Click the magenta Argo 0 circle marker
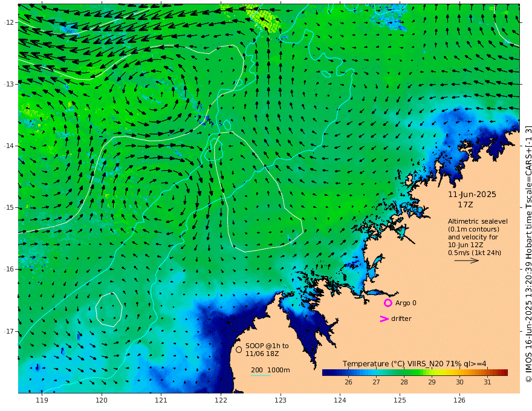This screenshot has width=532, height=411. [x=388, y=303]
